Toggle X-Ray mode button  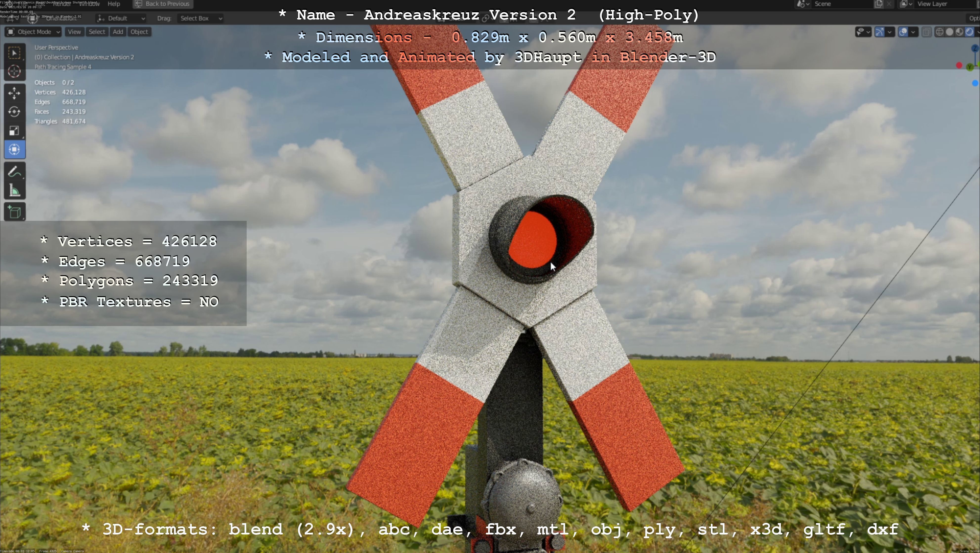point(926,32)
